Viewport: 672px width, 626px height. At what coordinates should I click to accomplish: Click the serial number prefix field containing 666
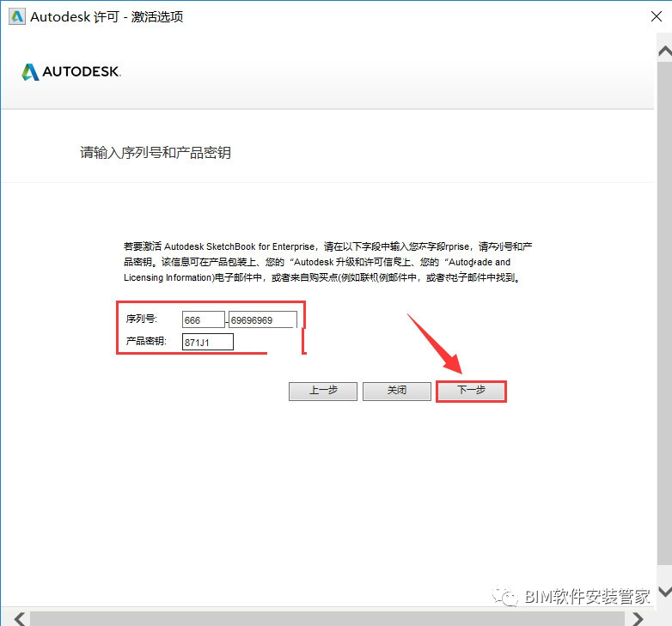[203, 319]
